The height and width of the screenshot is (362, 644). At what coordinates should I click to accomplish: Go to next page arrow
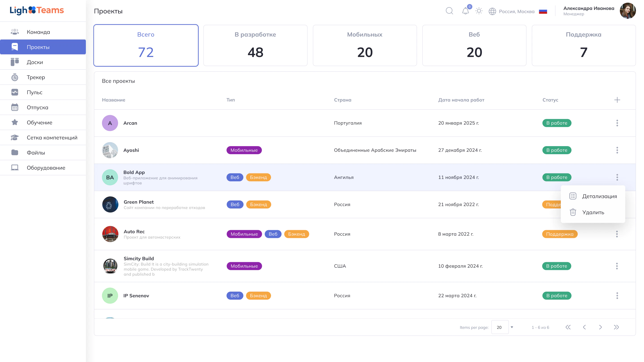click(x=600, y=327)
